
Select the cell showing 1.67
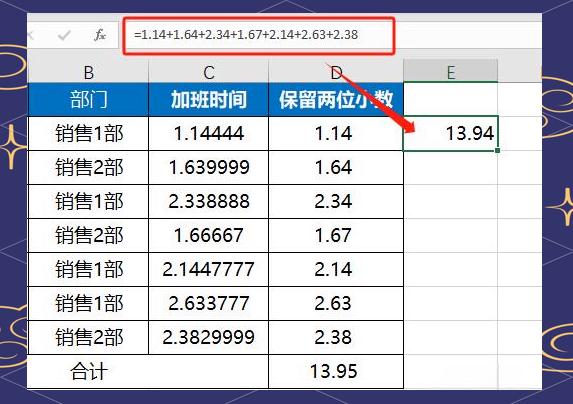click(x=336, y=235)
